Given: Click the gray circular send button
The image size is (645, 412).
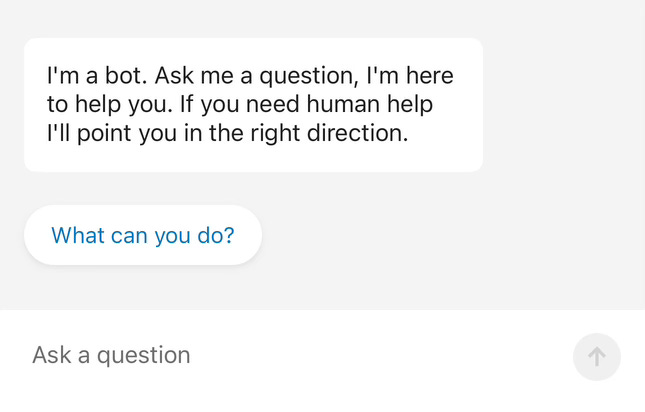Looking at the screenshot, I should pyautogui.click(x=596, y=356).
